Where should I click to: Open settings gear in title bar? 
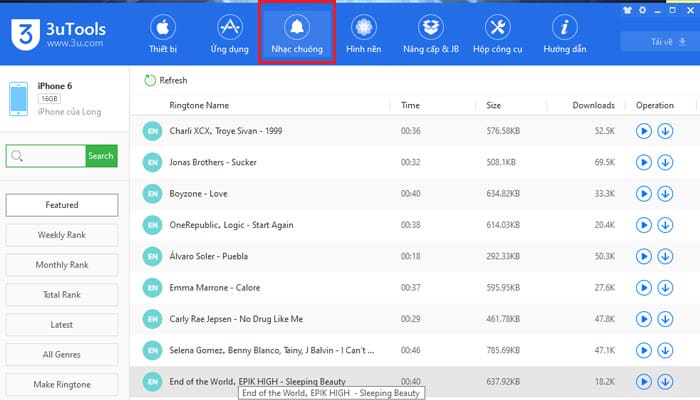coord(642,10)
